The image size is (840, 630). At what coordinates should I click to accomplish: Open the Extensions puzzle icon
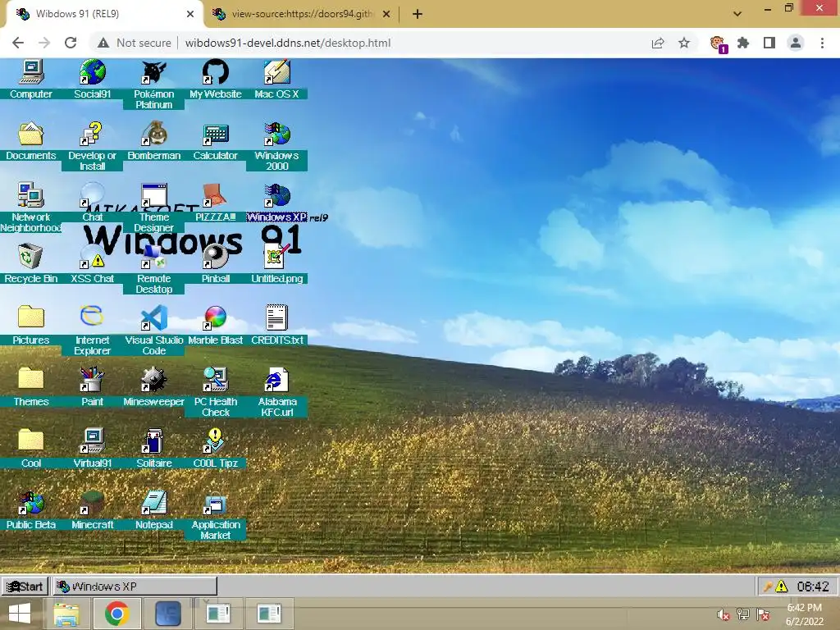tap(743, 43)
